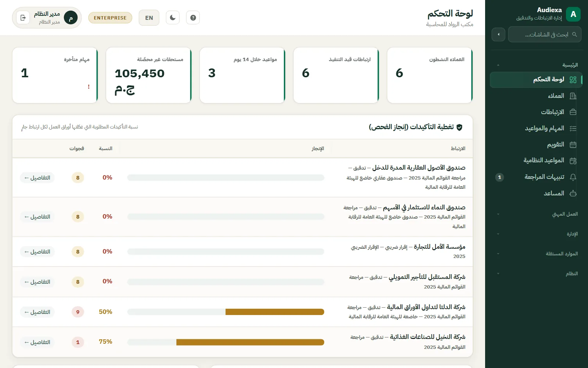Click the المواعيد النظامية calendar-clock icon
588x368 pixels.
click(x=573, y=161)
